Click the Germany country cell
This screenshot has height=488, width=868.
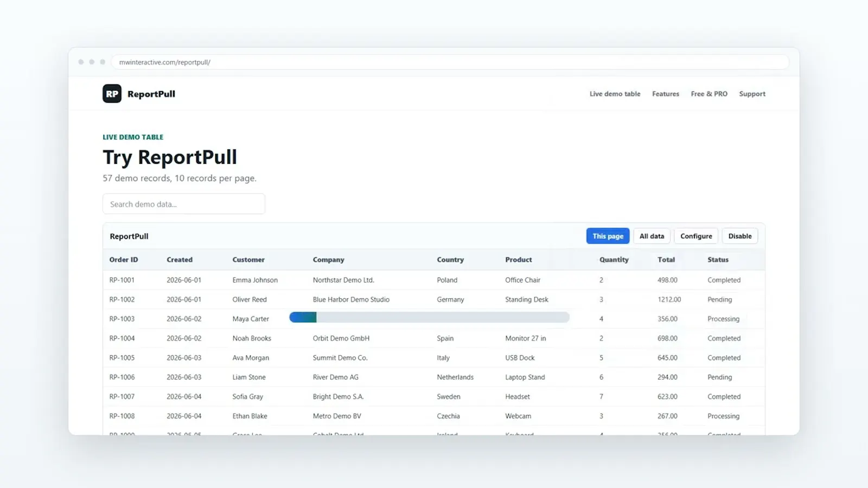[x=450, y=299]
